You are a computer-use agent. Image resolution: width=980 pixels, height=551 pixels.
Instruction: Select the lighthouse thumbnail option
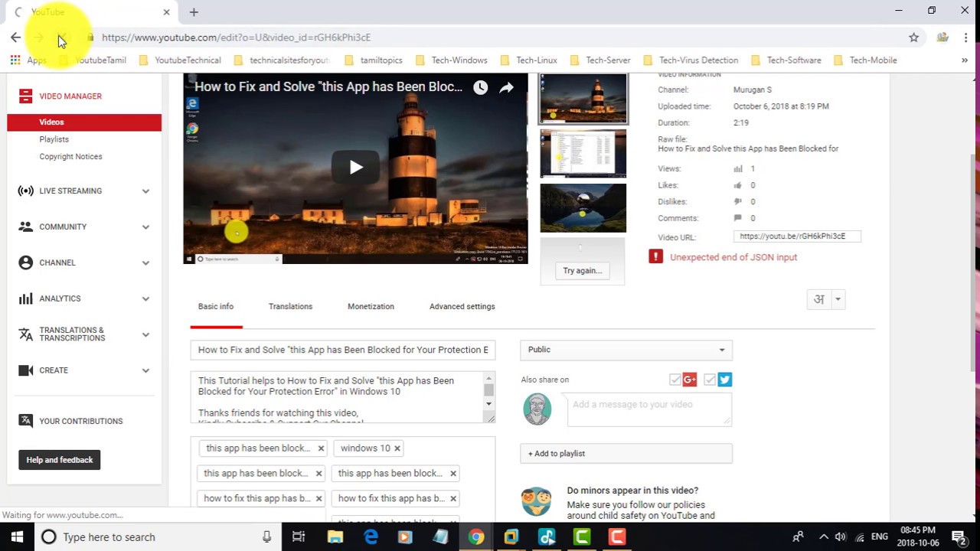(x=583, y=98)
